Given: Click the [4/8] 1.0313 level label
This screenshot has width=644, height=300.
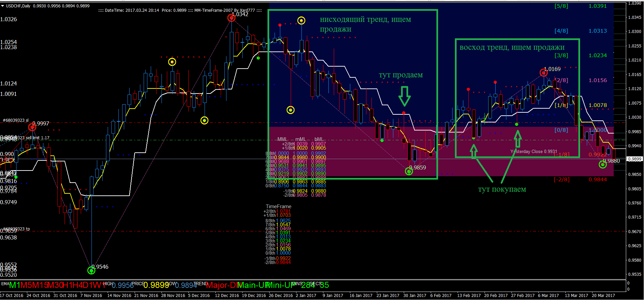Looking at the screenshot, I should 581,31.
